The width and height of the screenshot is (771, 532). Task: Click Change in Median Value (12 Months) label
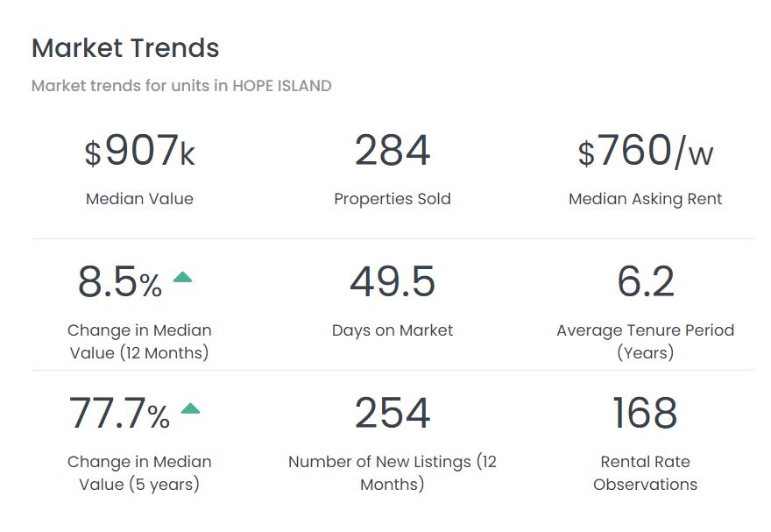[x=139, y=342]
